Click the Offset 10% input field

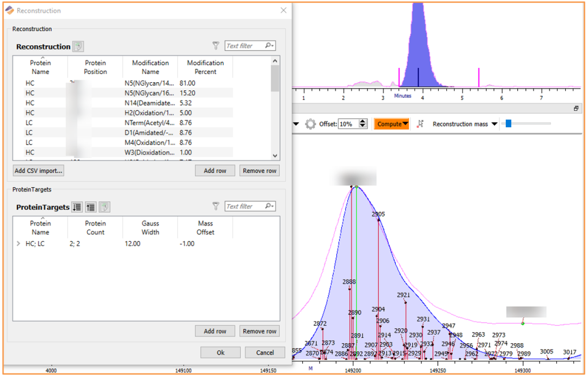point(349,124)
